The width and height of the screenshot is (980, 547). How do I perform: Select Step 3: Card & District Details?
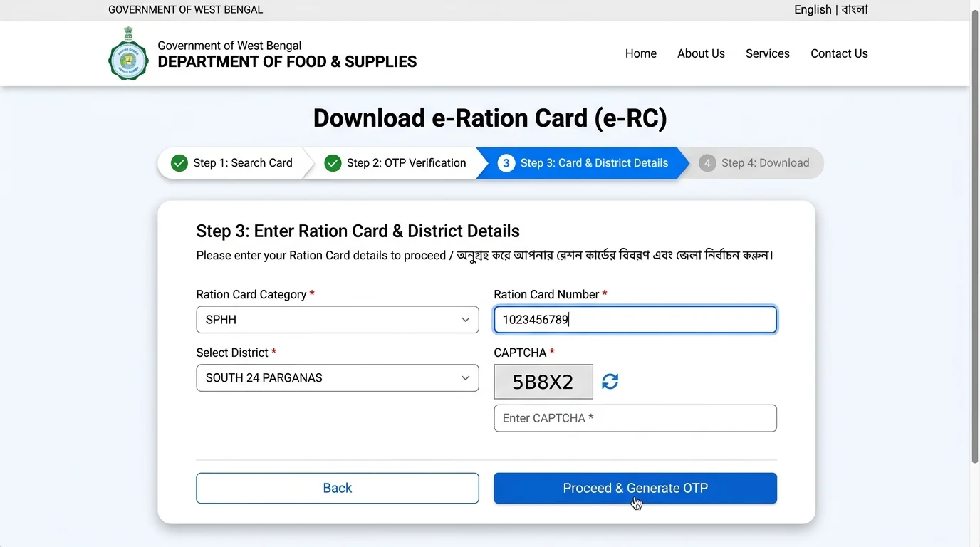[584, 163]
